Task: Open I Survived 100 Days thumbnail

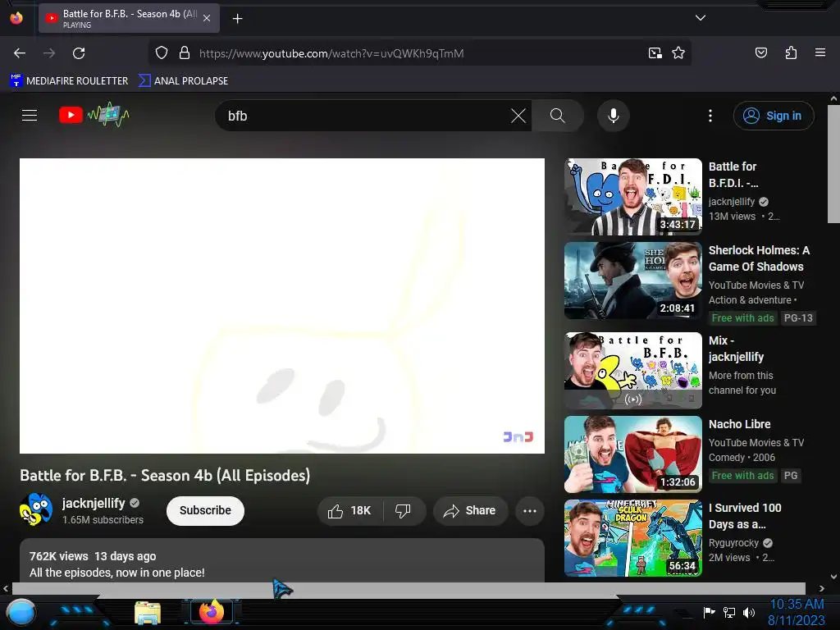Action: point(633,538)
